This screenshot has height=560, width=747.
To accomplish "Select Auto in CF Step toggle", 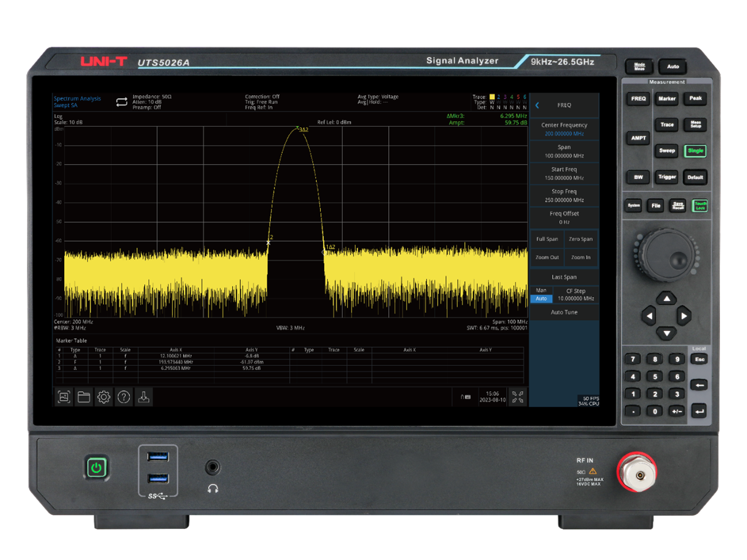I will coord(541,299).
